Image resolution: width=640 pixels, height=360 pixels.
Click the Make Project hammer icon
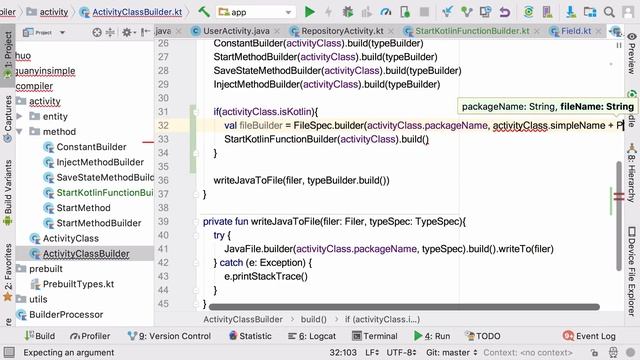coord(204,12)
